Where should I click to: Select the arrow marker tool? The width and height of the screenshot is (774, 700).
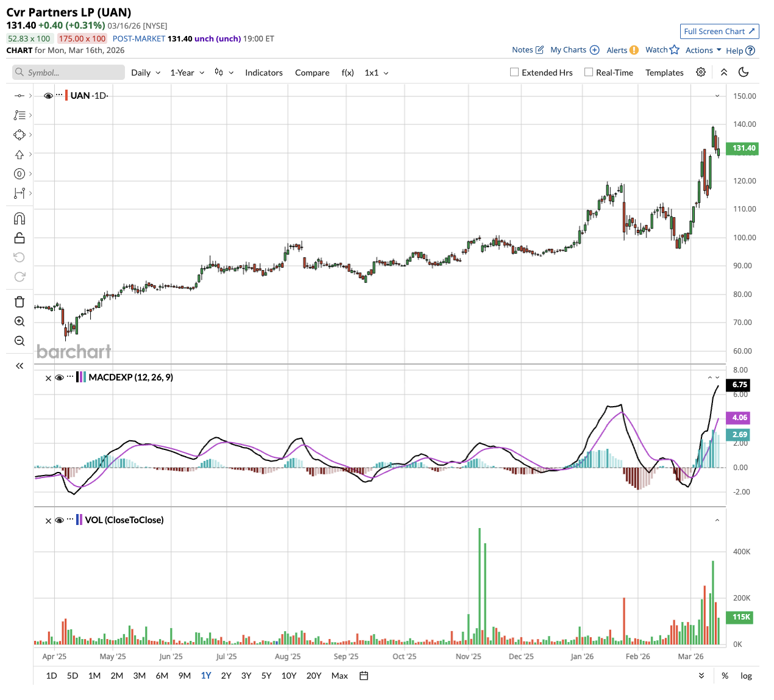[x=20, y=154]
